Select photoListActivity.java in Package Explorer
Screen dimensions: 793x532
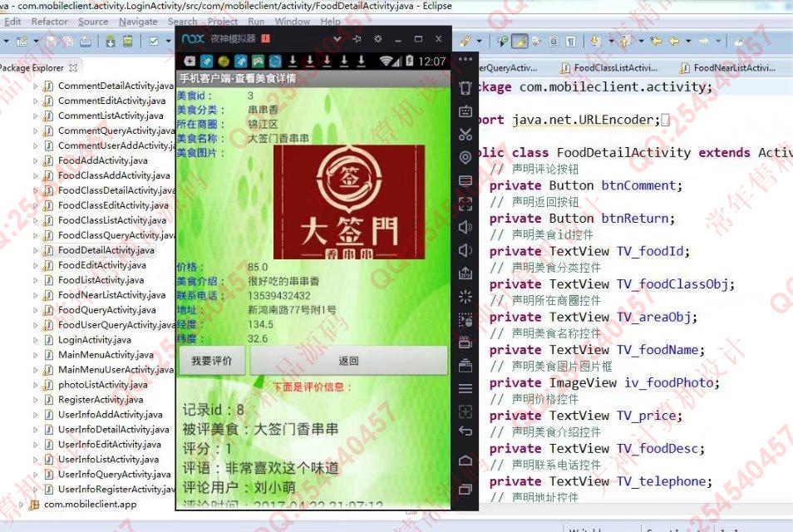click(103, 385)
